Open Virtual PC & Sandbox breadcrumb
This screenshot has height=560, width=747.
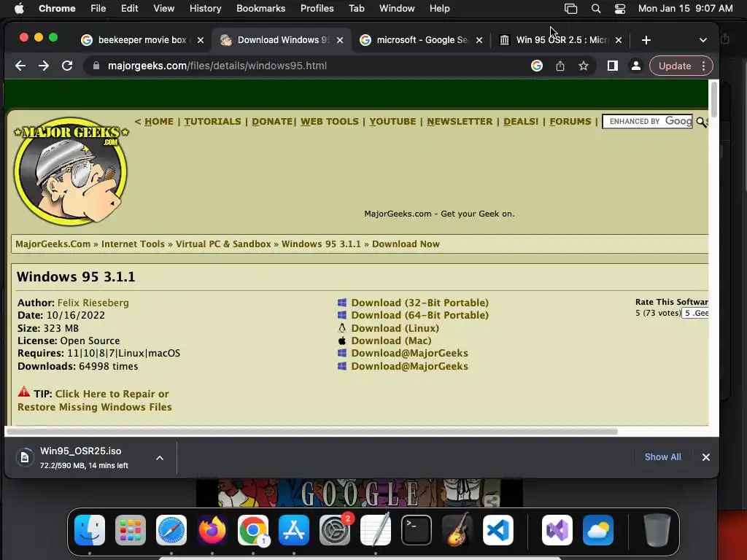[223, 244]
